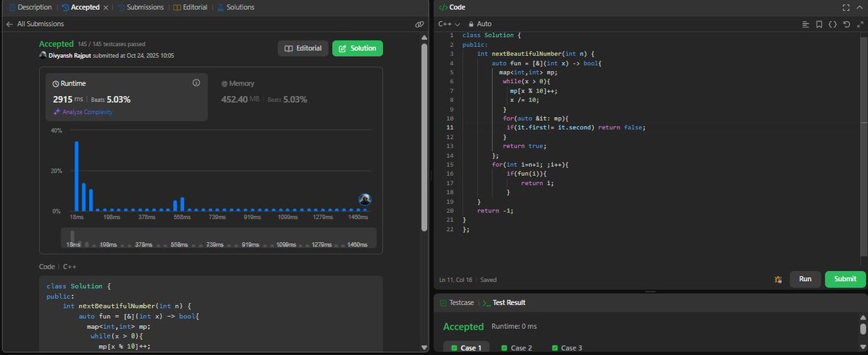Enter fullscreen for the Code panel

[x=846, y=7]
